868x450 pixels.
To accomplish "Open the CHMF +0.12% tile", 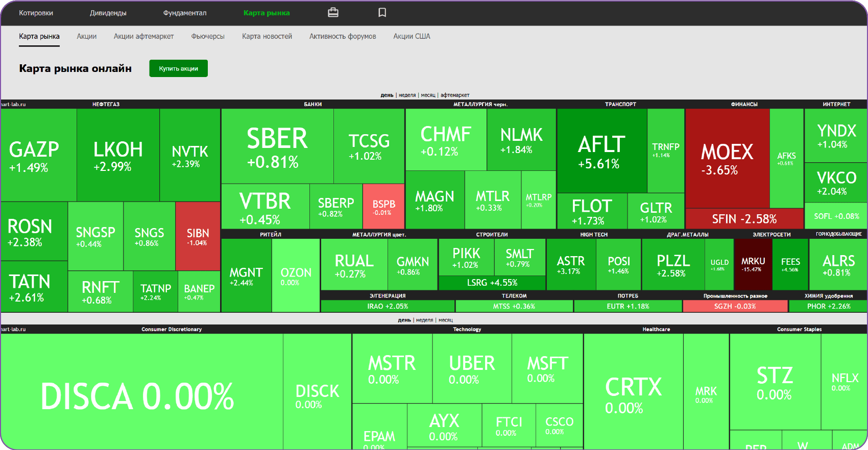I will [x=446, y=139].
